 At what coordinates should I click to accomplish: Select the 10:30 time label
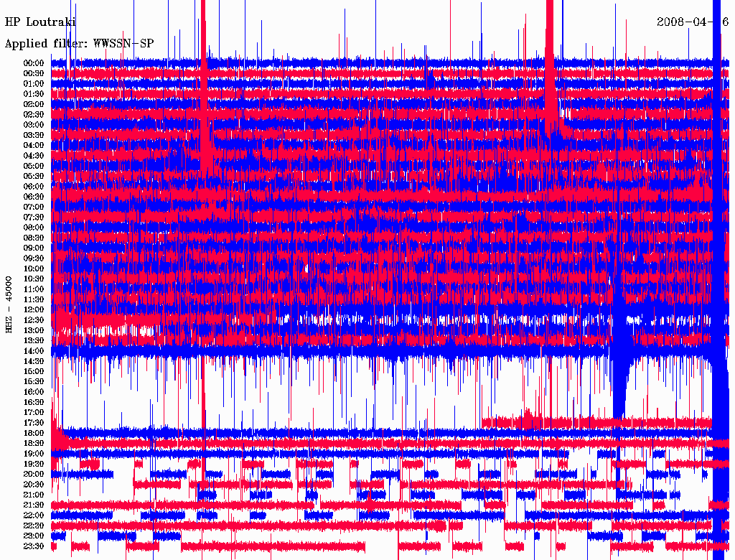(x=34, y=279)
